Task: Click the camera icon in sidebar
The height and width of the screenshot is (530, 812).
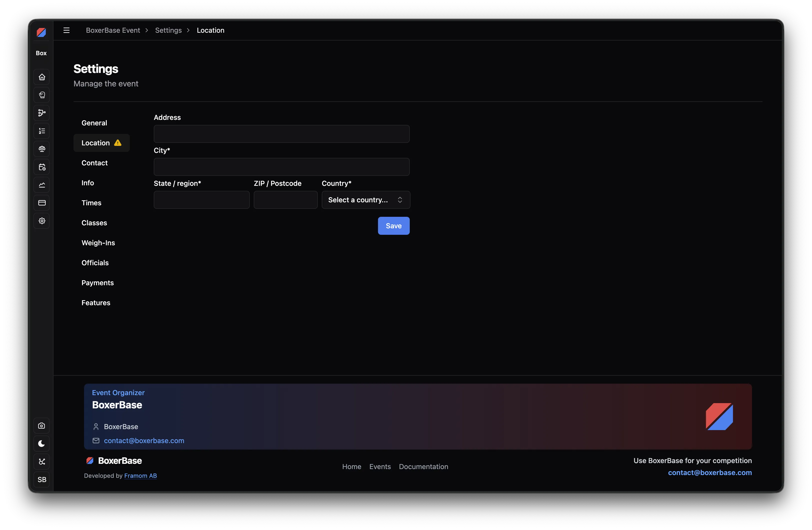Action: (41, 426)
